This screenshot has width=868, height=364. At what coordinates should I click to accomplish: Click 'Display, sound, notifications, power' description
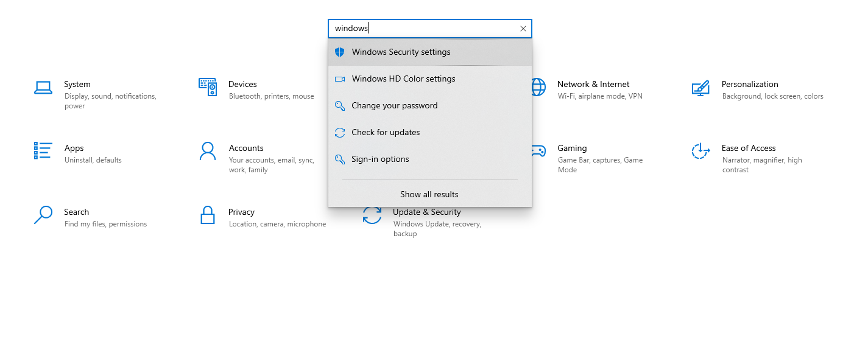[x=110, y=102]
